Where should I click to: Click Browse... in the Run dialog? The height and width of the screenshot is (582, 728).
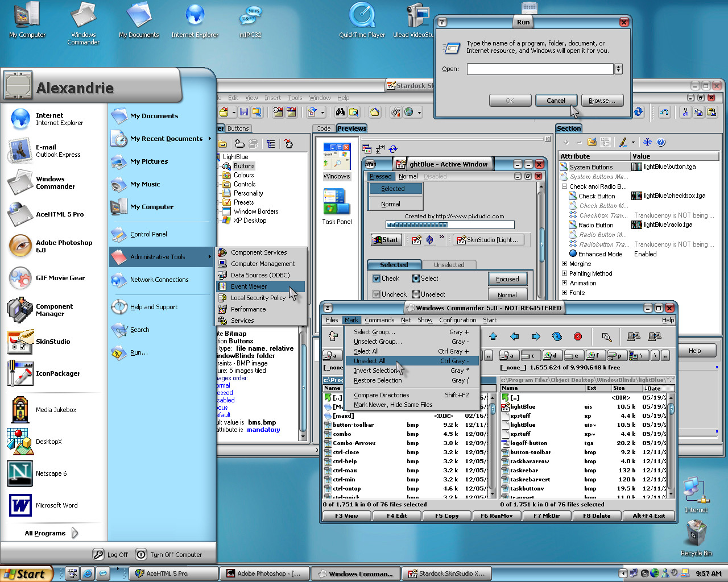point(602,101)
